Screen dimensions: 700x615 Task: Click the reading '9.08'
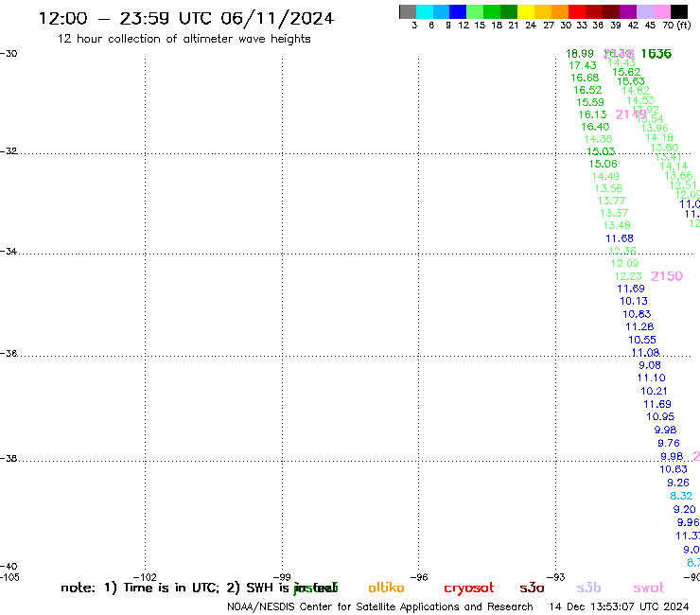[650, 365]
